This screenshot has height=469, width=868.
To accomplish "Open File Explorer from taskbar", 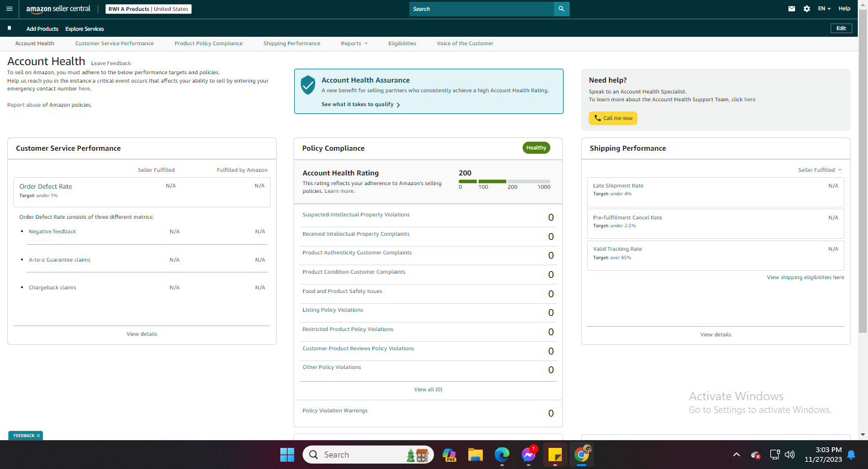I will click(476, 455).
